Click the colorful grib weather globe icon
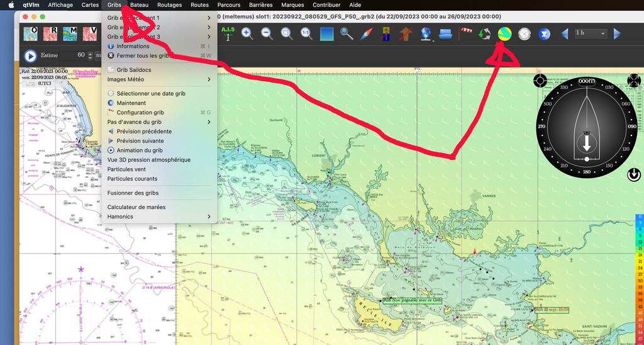The image size is (644, 345). pos(504,34)
